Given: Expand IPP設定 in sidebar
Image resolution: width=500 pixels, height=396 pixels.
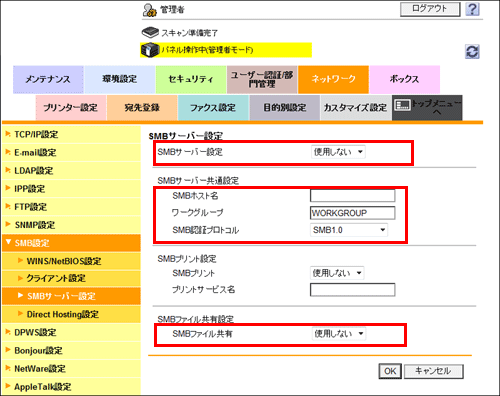Looking at the screenshot, I should tap(71, 189).
